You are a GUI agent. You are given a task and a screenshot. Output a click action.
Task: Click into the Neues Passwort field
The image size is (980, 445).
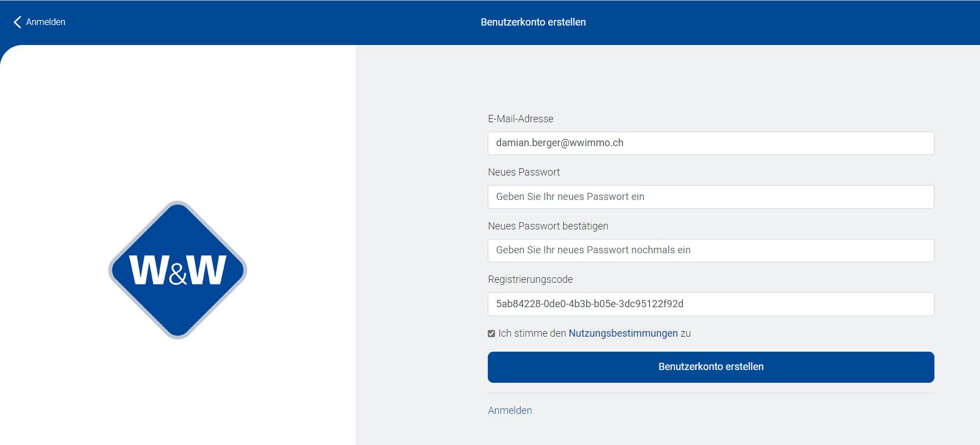[x=711, y=197]
